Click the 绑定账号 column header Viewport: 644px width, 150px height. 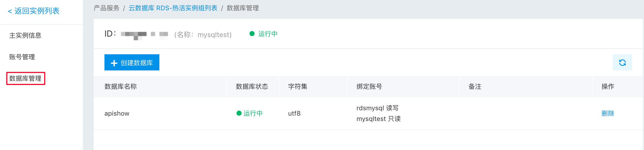369,87
